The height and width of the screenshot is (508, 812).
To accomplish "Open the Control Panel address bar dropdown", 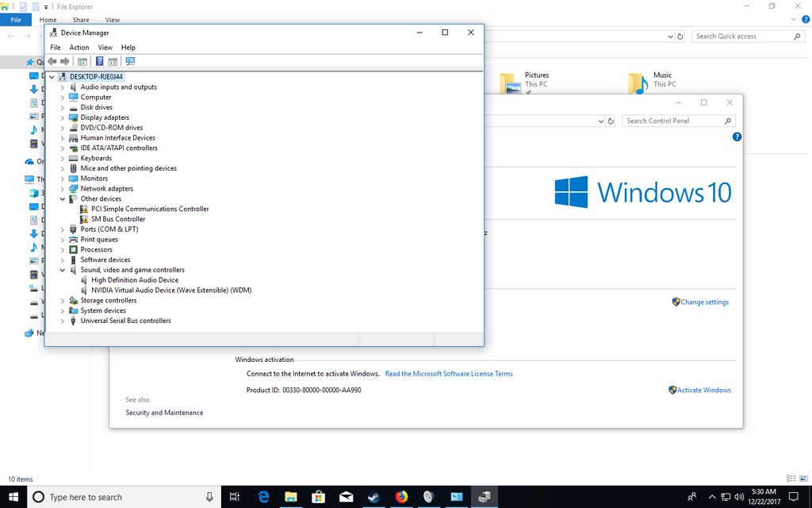I will 600,121.
